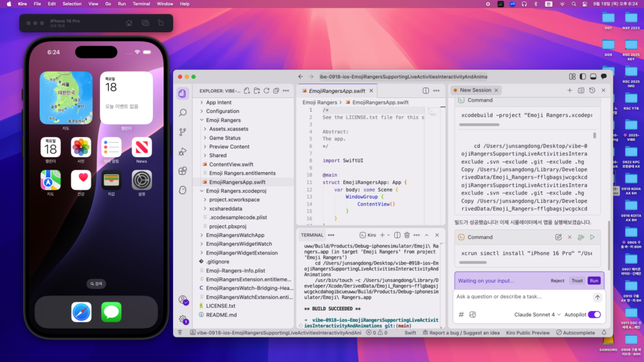Open the Search view in activity bar
The width and height of the screenshot is (644, 362).
click(182, 112)
